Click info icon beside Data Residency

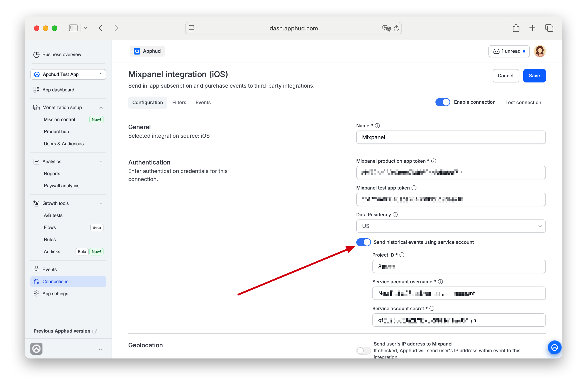tap(395, 215)
